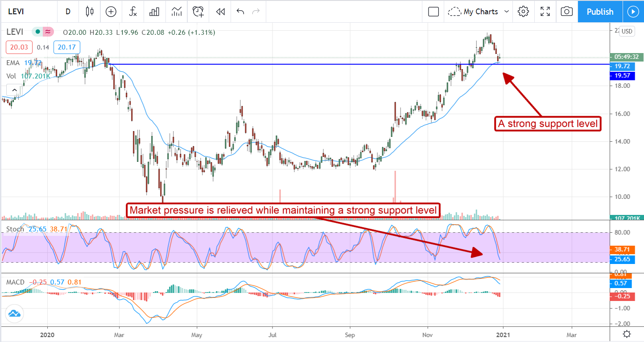Create an alert with the alarm clock icon

tap(198, 12)
